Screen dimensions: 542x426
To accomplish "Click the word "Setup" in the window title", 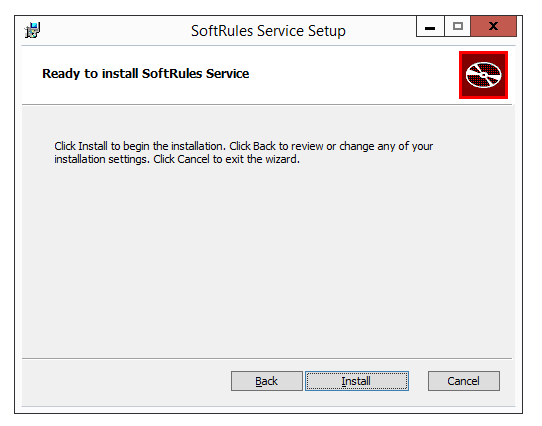I will coord(327,31).
